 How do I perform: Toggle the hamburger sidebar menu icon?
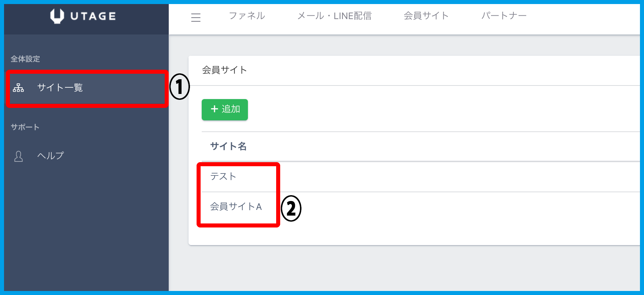(196, 17)
